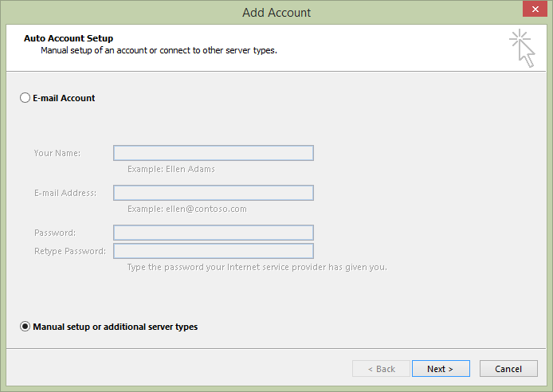Click the Add Account title bar
This screenshot has height=392, width=553.
coord(276,12)
